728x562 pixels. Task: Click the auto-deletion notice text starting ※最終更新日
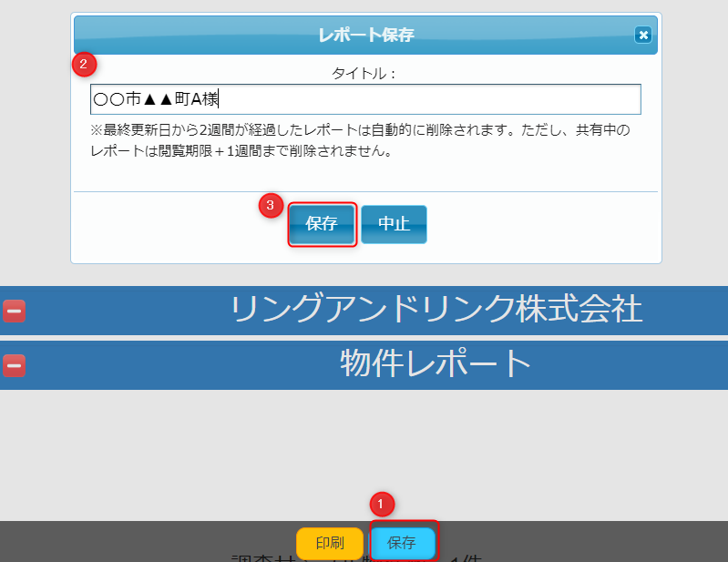pyautogui.click(x=360, y=141)
